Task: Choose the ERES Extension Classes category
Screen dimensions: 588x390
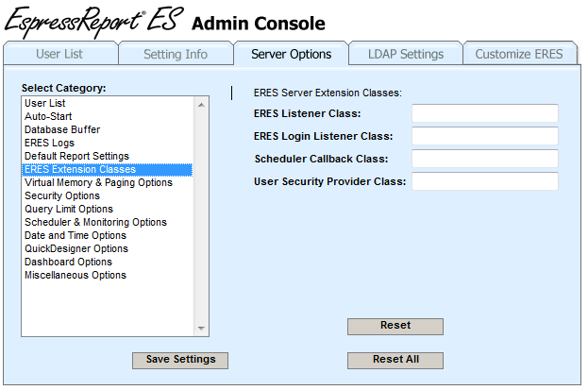Action: [x=108, y=169]
